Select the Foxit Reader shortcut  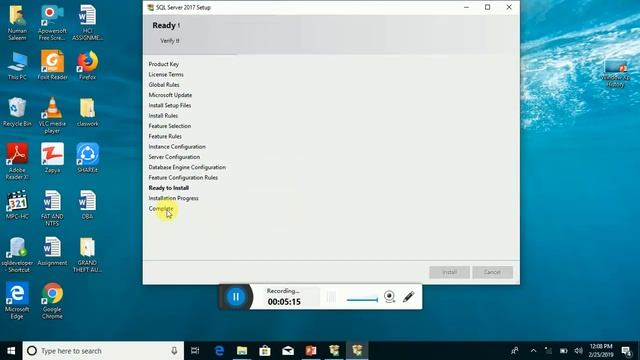click(52, 65)
